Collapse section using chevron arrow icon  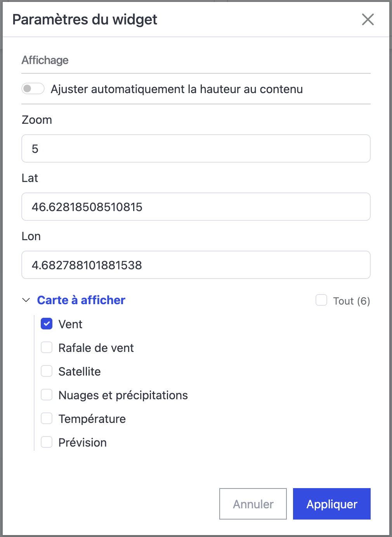point(26,300)
